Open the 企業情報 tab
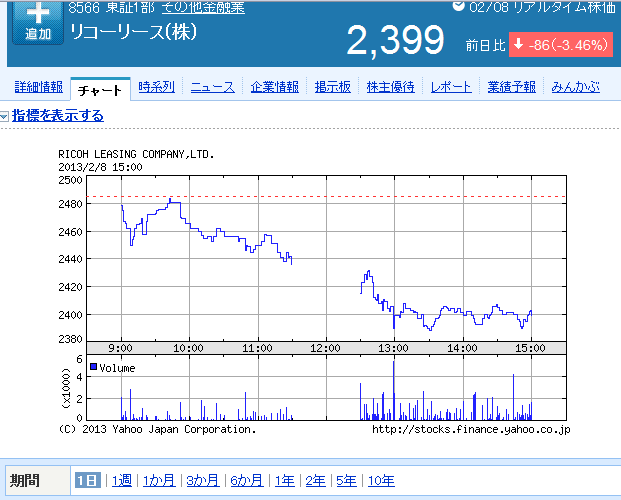 274,87
